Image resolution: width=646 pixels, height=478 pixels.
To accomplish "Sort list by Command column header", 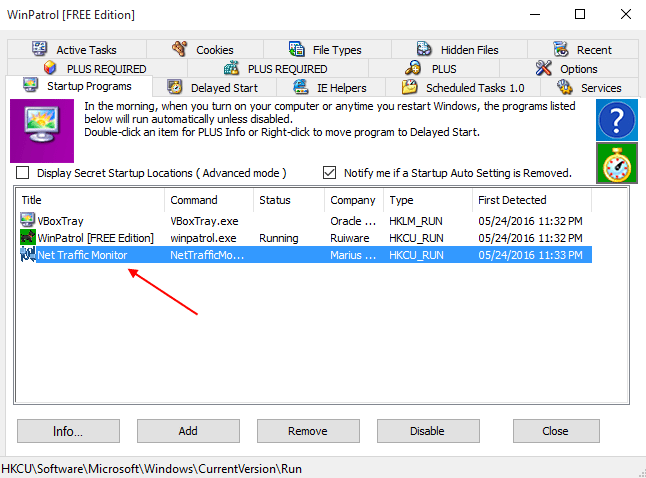I will coord(209,200).
